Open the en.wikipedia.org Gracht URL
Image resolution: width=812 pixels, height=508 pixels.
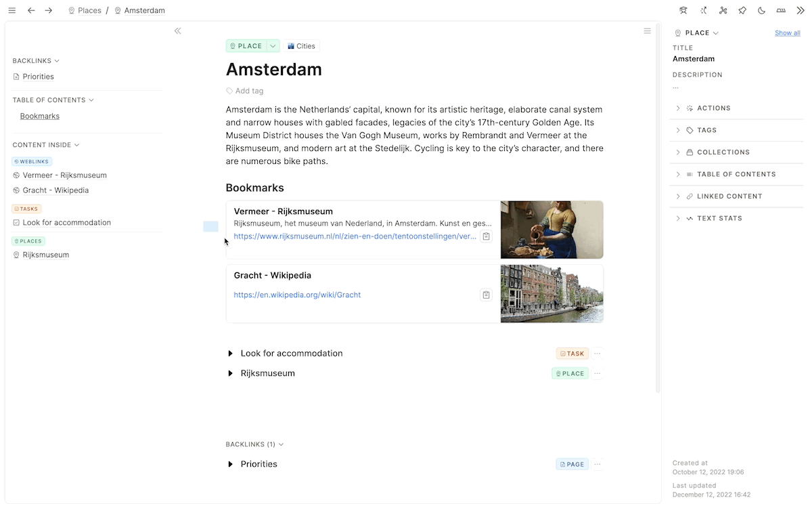click(x=297, y=295)
